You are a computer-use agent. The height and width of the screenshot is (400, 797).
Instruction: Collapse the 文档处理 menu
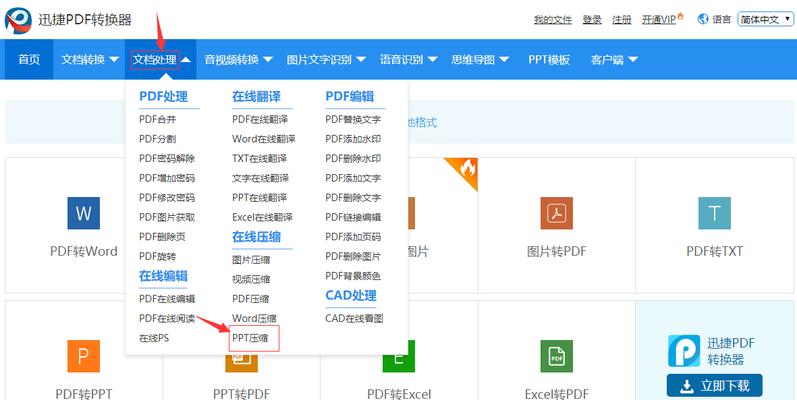[x=161, y=59]
